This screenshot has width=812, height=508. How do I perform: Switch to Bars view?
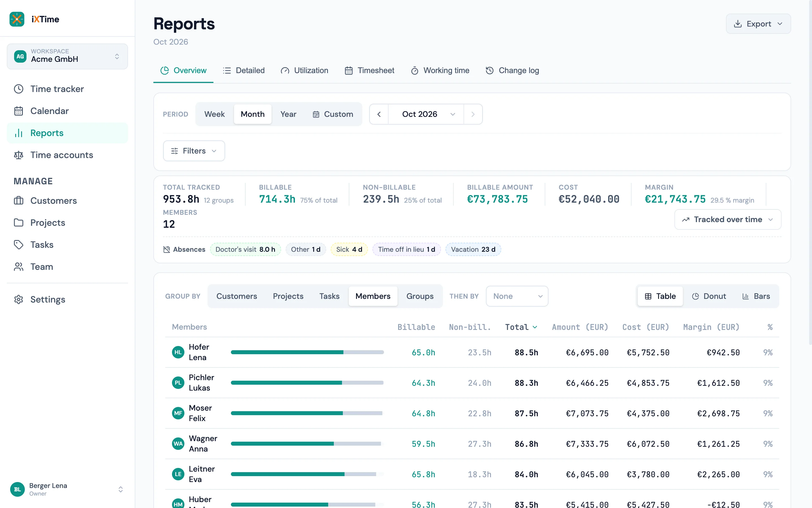pos(756,296)
